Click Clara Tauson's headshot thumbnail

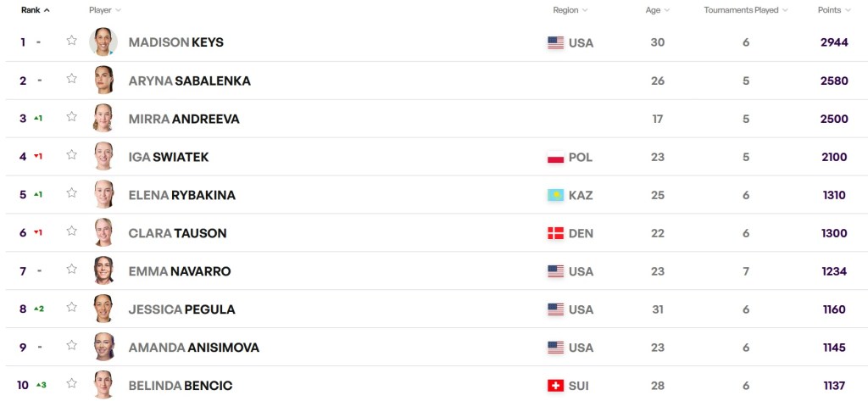103,232
